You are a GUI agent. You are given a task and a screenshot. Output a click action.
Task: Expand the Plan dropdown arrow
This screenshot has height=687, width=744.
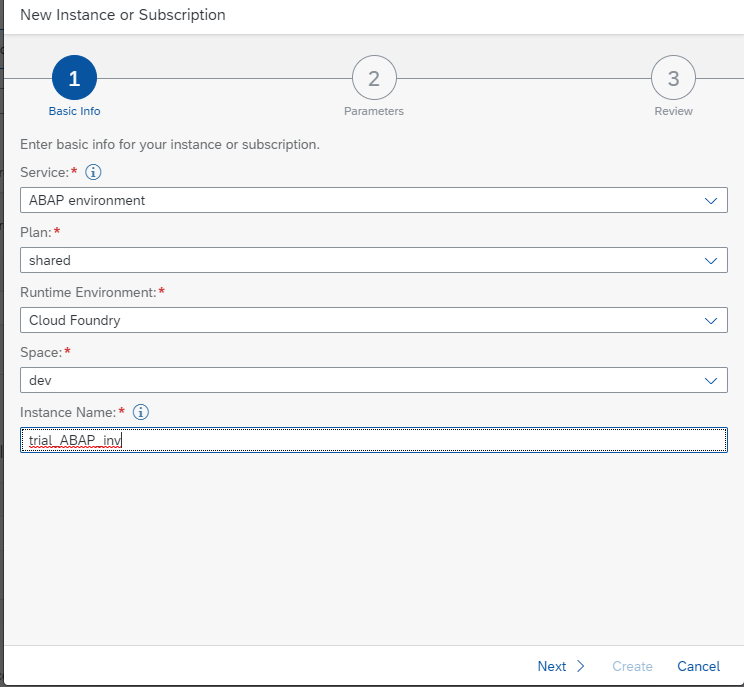tap(711, 261)
